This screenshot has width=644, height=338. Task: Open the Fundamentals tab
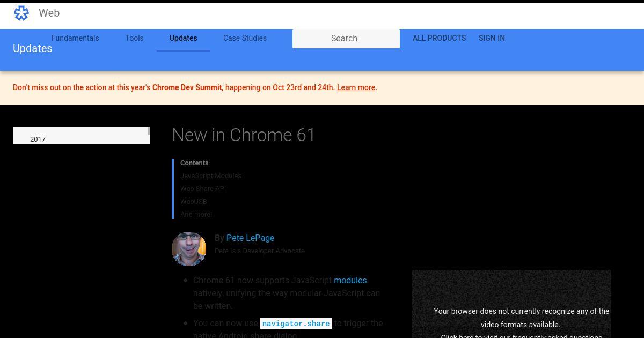pos(75,38)
